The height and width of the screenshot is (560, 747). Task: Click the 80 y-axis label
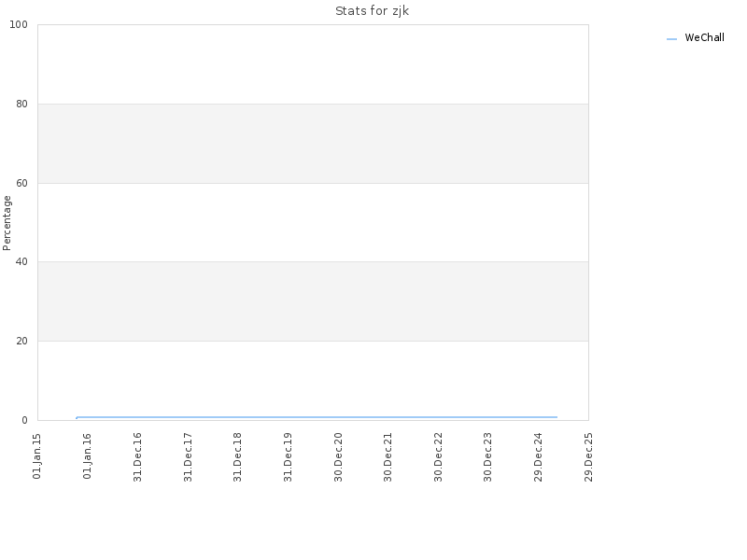[x=21, y=104]
